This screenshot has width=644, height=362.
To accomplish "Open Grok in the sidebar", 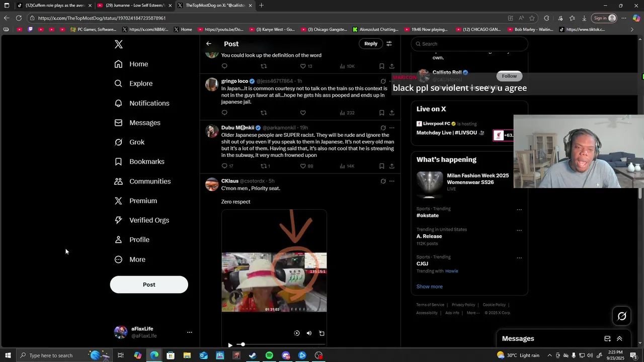I will pos(129,142).
